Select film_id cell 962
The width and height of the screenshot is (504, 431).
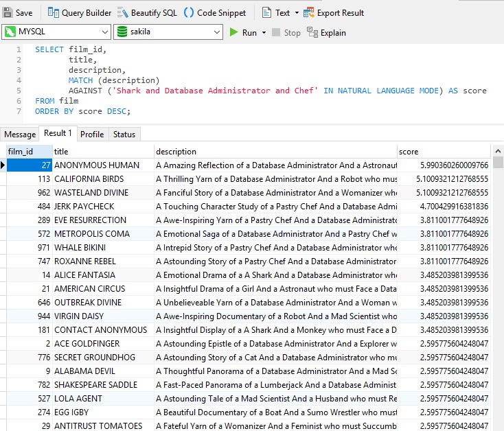point(30,193)
